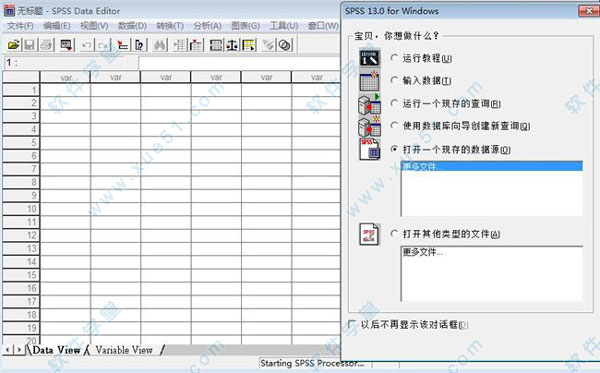
Task: Open the Variables info toolbar icon
Action: (x=140, y=45)
